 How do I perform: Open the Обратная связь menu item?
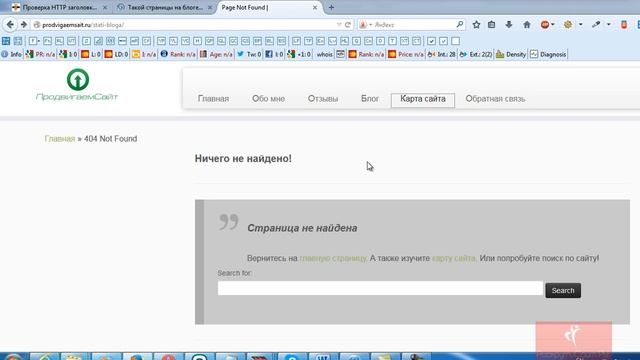[x=495, y=99]
